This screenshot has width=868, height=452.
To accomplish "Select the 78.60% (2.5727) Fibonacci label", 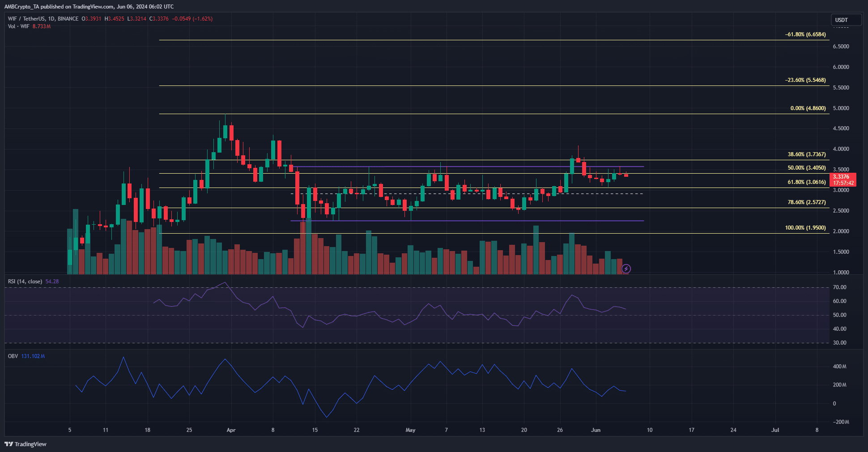I will [807, 202].
